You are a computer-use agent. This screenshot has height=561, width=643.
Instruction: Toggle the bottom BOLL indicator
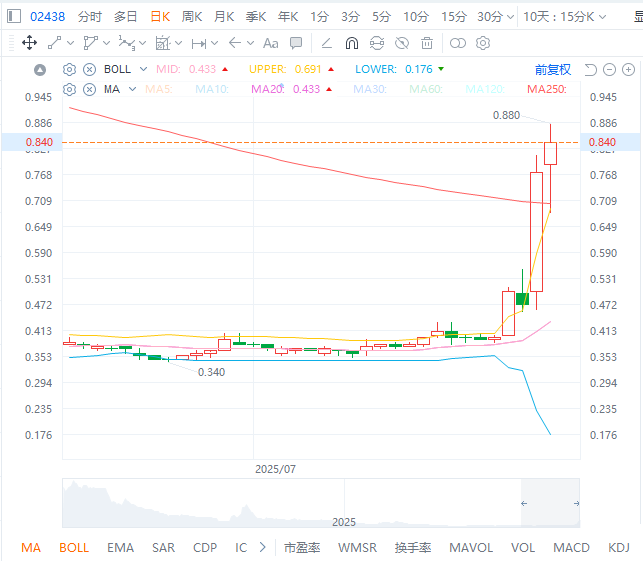point(74,547)
